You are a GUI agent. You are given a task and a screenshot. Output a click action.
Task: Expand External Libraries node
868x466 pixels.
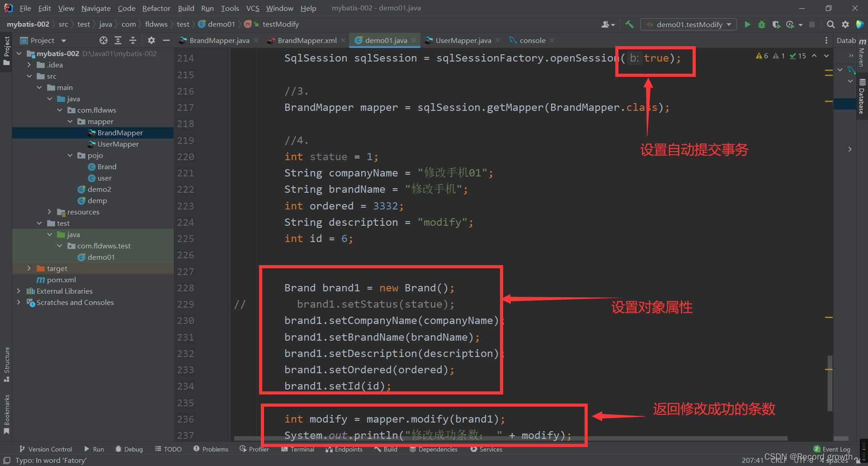[19, 291]
